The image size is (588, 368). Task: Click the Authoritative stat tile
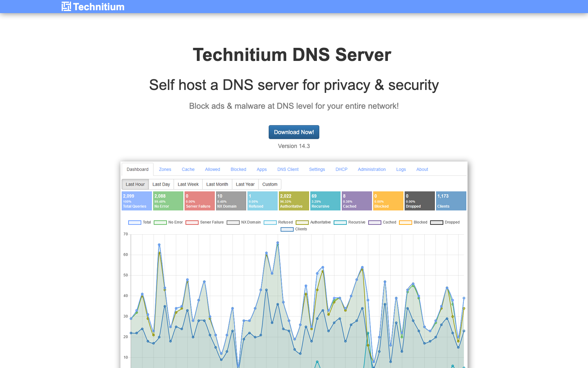(294, 201)
